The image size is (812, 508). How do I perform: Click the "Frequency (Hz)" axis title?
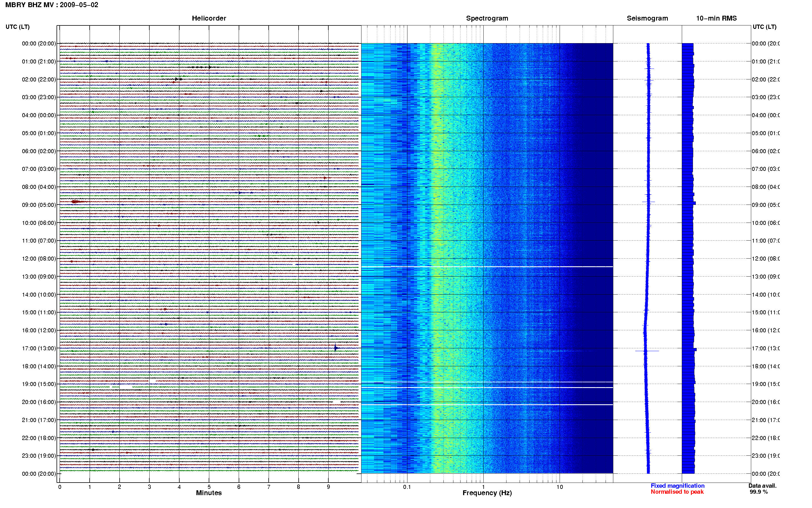(487, 493)
